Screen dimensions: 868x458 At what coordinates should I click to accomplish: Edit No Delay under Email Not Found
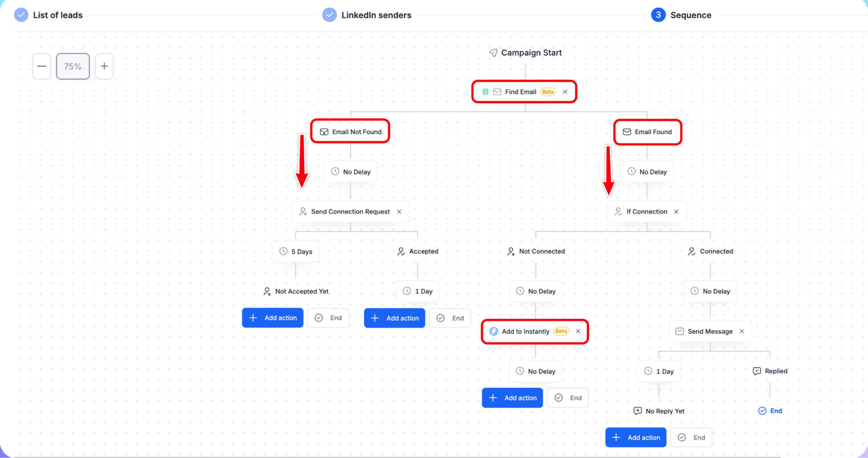point(351,172)
